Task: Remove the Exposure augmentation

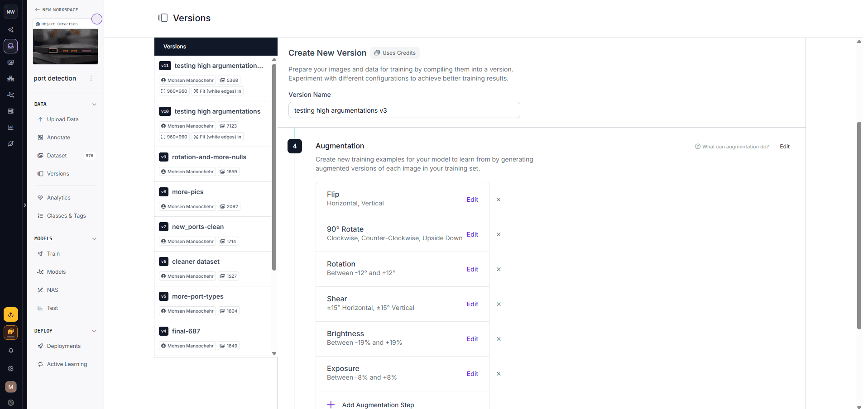Action: [499, 374]
